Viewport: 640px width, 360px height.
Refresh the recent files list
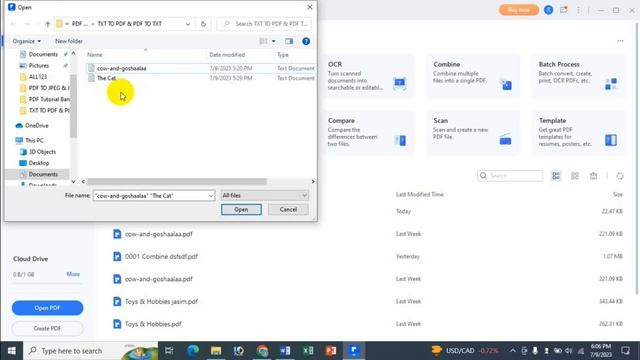[x=620, y=176]
